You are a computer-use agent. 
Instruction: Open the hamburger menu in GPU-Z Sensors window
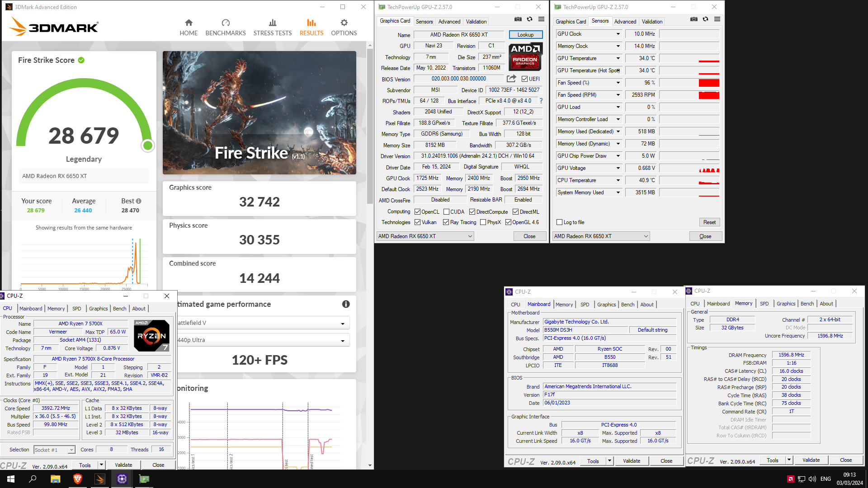pos(717,19)
